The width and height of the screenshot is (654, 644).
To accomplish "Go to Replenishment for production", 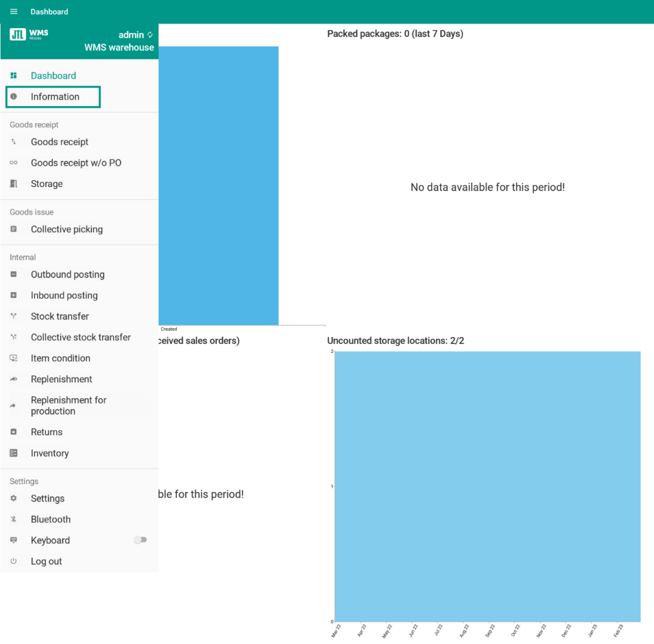I will 68,405.
